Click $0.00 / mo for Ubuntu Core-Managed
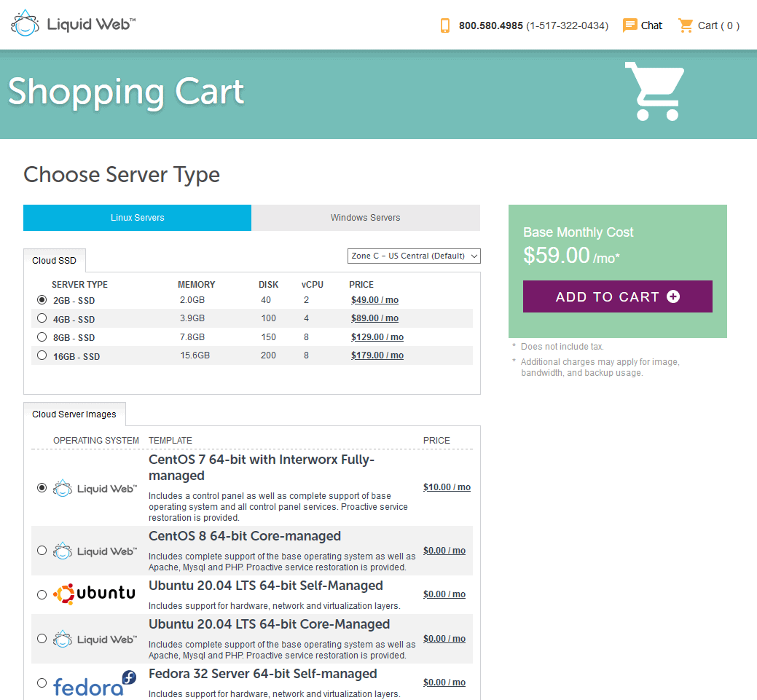This screenshot has width=757, height=700. coord(444,639)
